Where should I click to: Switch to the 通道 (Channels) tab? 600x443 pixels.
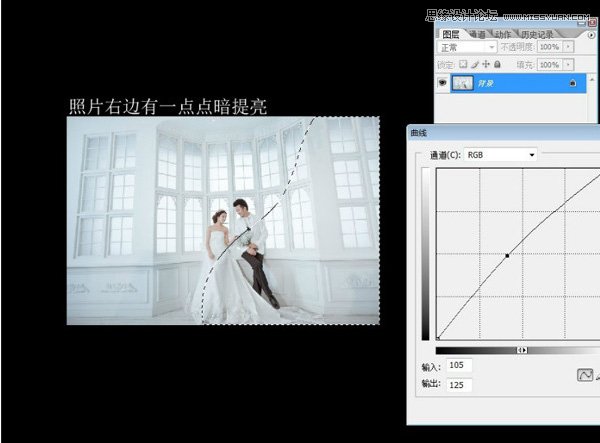pos(477,34)
